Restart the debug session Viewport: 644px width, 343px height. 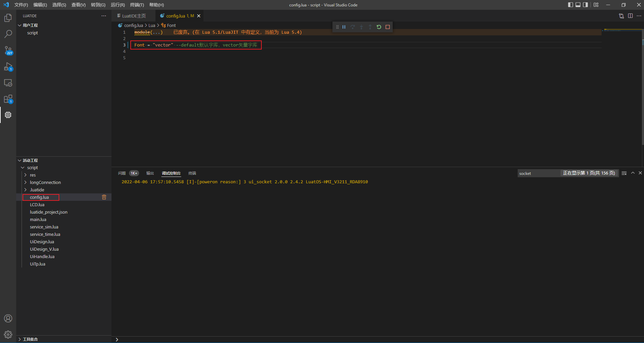(x=379, y=27)
